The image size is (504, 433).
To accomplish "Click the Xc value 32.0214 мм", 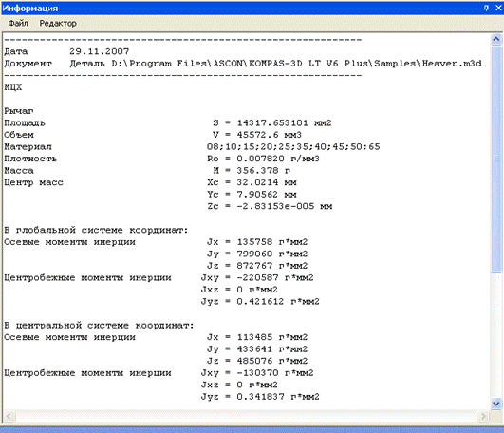I will tap(267, 182).
